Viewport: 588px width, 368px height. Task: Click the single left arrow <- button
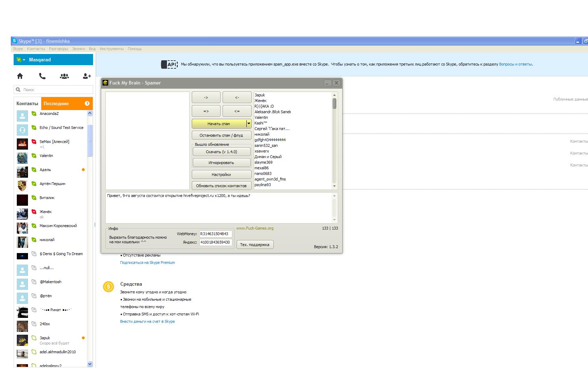[x=237, y=97]
